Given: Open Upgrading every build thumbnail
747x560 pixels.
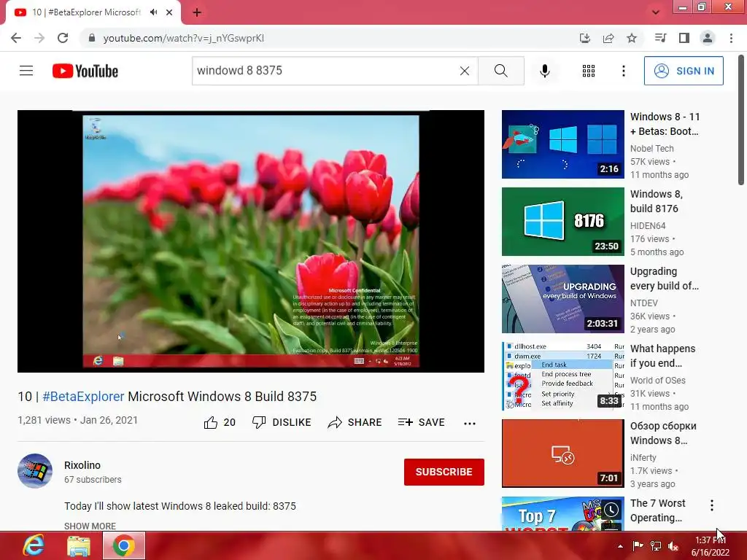Looking at the screenshot, I should (562, 298).
